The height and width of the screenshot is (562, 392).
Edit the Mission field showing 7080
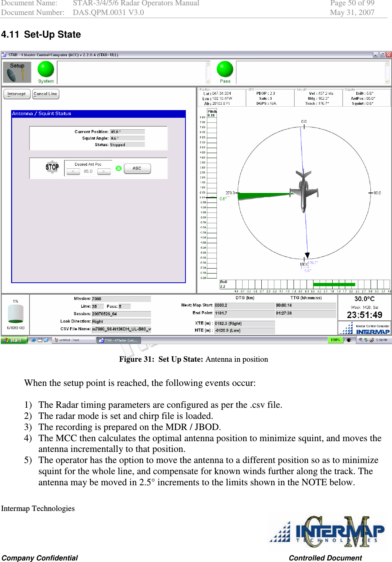coord(121,298)
